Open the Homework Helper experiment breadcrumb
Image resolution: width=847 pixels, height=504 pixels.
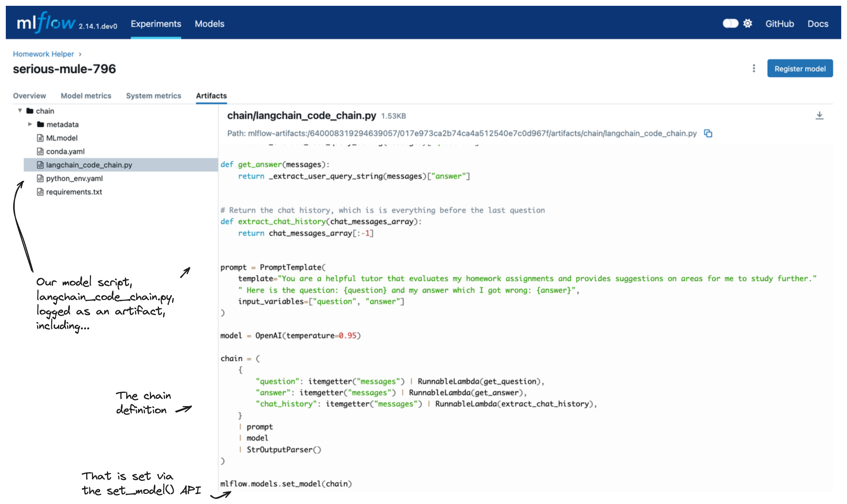[x=43, y=54]
